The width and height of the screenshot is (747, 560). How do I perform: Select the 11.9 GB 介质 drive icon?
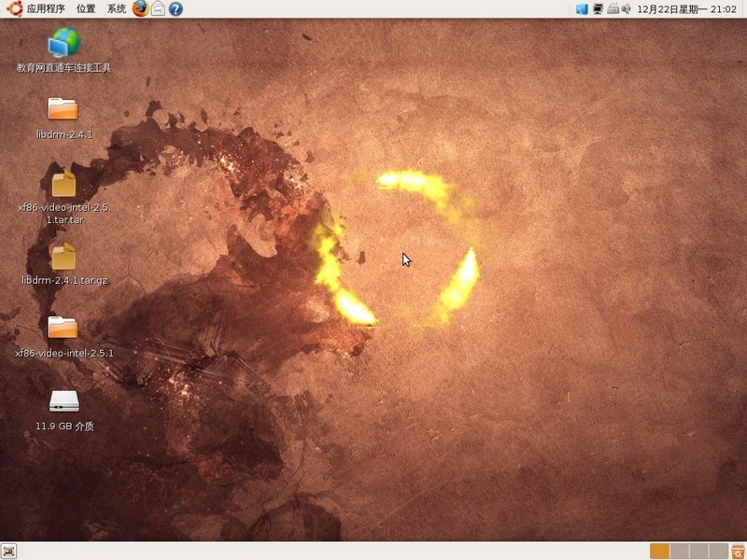click(63, 401)
